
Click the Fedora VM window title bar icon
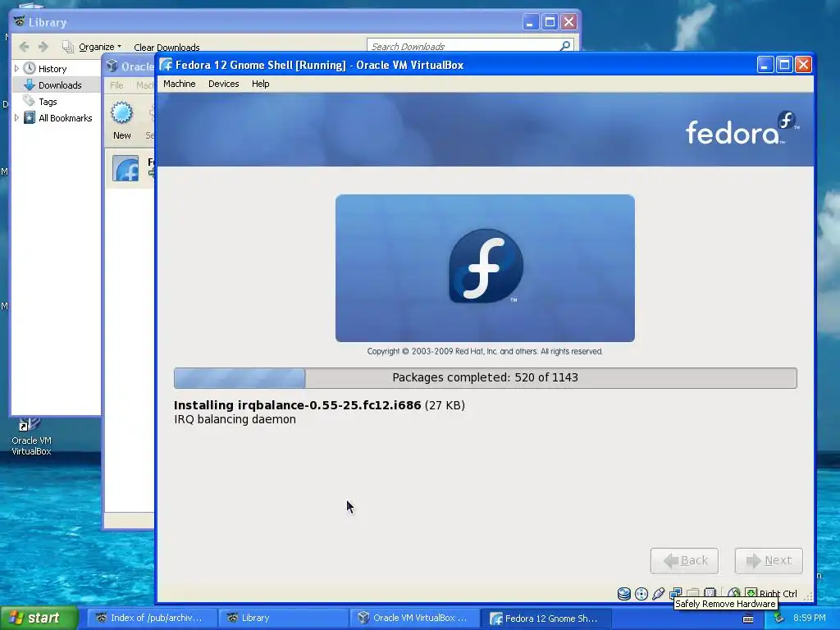166,65
